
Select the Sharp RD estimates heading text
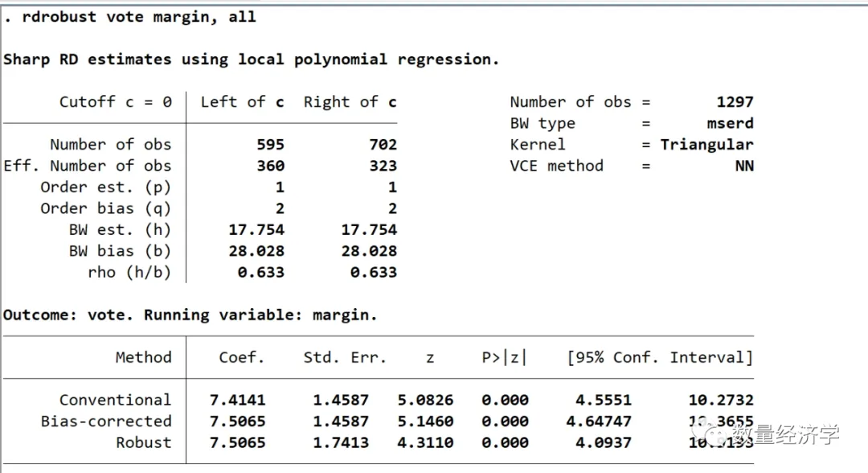coord(251,60)
